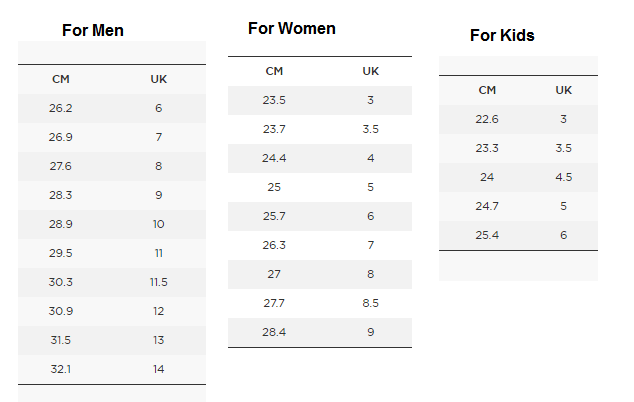The image size is (634, 402).
Task: Click men's 28.9 CM cell
Action: coord(60,224)
